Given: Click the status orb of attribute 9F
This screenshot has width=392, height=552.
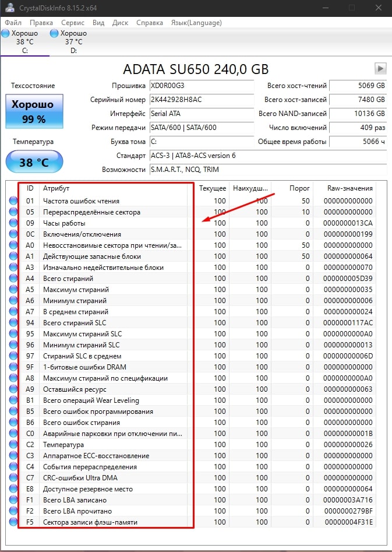Looking at the screenshot, I should tap(13, 367).
